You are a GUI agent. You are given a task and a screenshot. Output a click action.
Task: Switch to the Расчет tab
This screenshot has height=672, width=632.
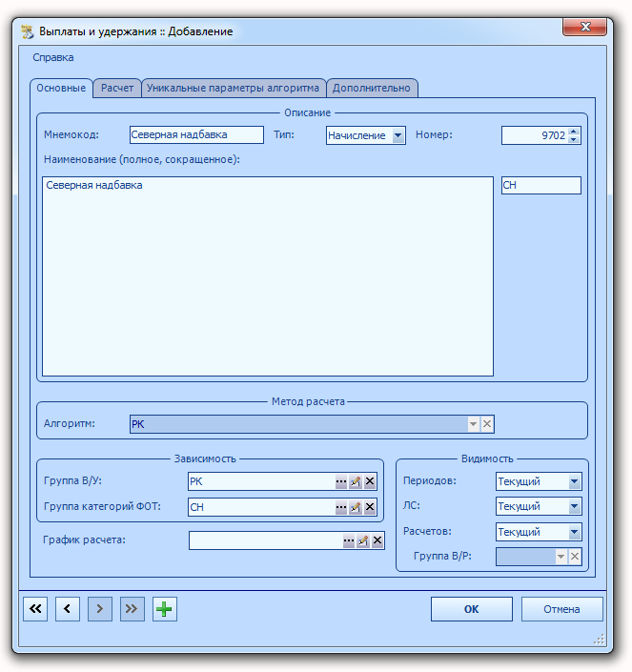[117, 88]
